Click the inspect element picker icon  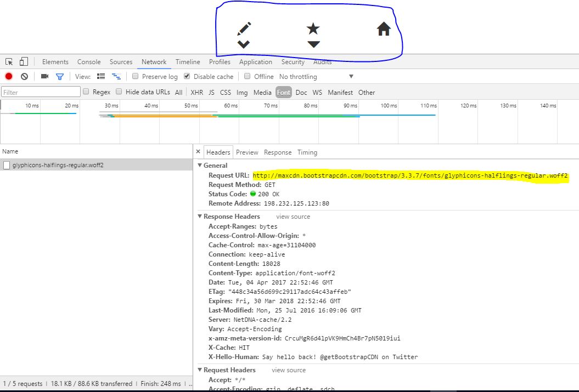(9, 62)
